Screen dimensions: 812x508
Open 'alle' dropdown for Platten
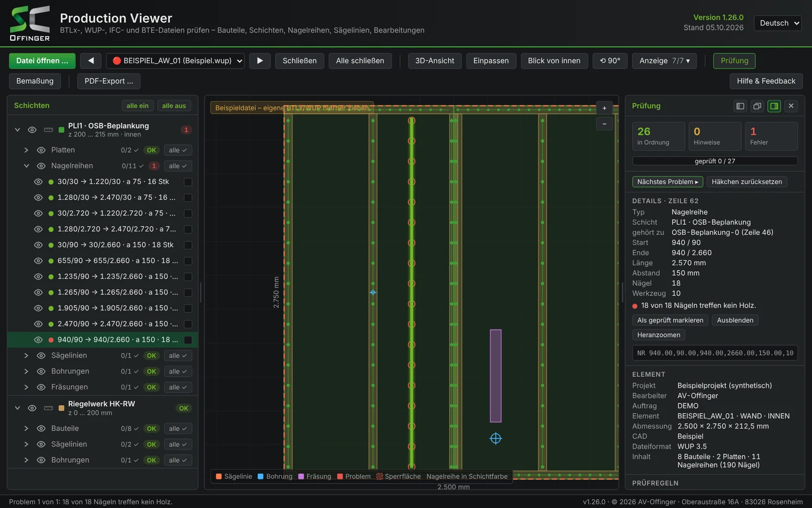[178, 150]
